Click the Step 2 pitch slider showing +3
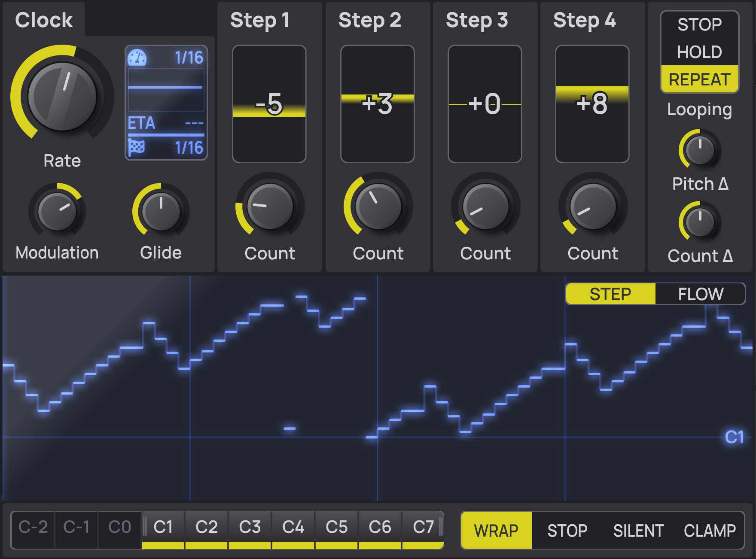The height and width of the screenshot is (559, 756). pyautogui.click(x=378, y=104)
